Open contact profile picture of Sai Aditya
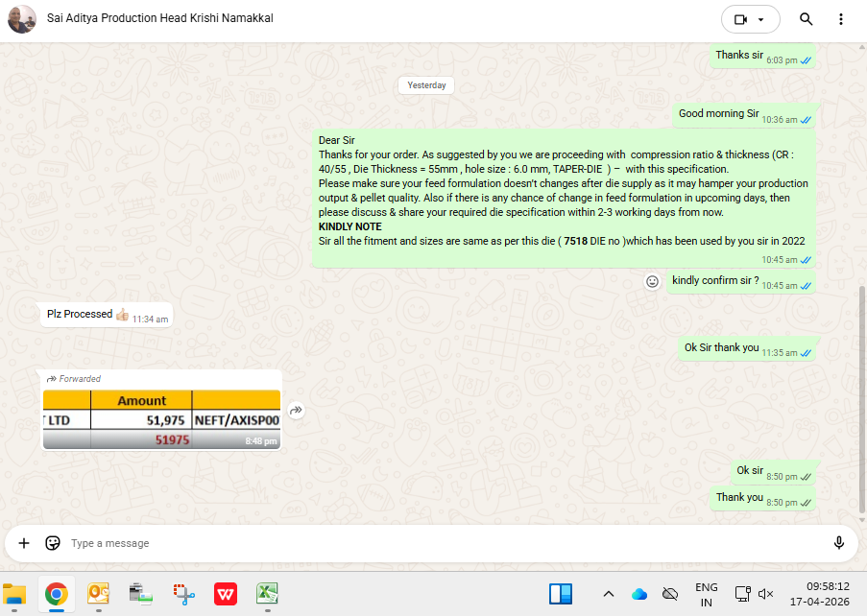 pos(22,18)
